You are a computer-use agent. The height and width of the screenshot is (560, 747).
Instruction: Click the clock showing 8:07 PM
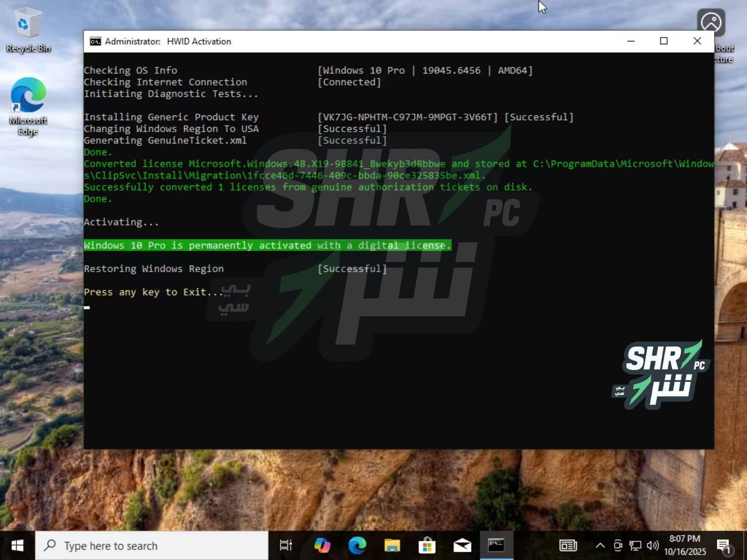tap(685, 545)
